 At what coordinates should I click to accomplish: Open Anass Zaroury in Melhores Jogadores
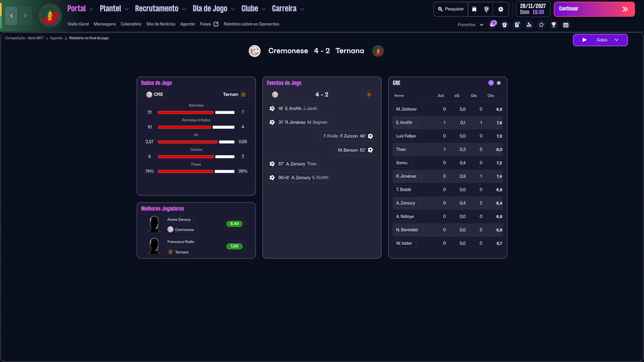(x=179, y=220)
